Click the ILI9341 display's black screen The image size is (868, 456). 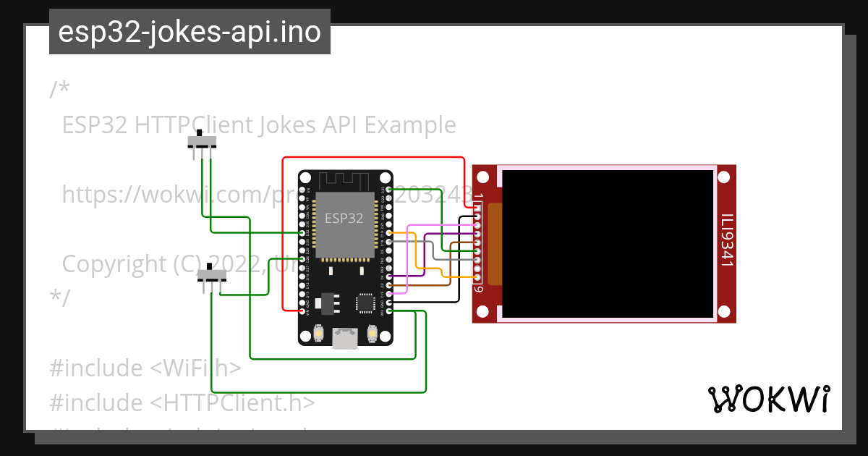(x=607, y=244)
